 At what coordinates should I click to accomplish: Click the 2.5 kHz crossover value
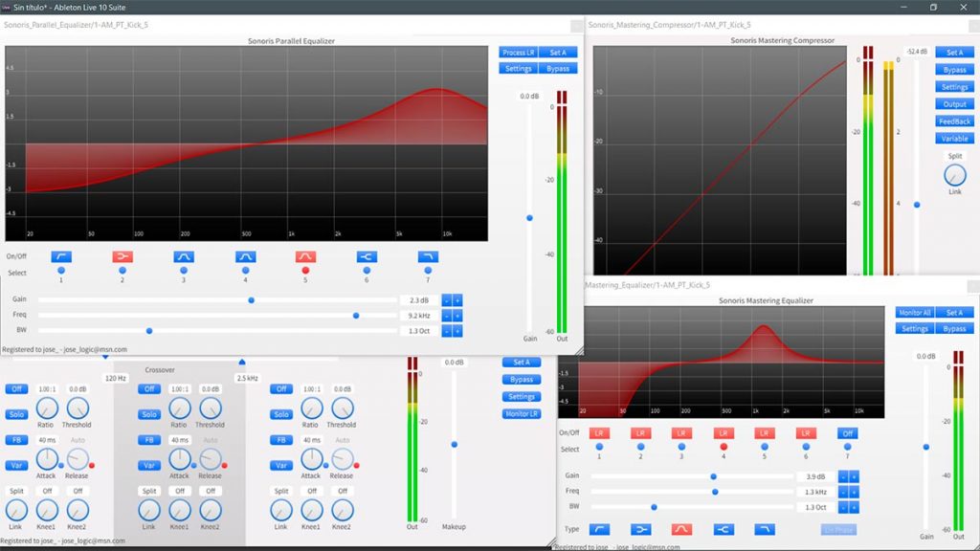[x=247, y=378]
